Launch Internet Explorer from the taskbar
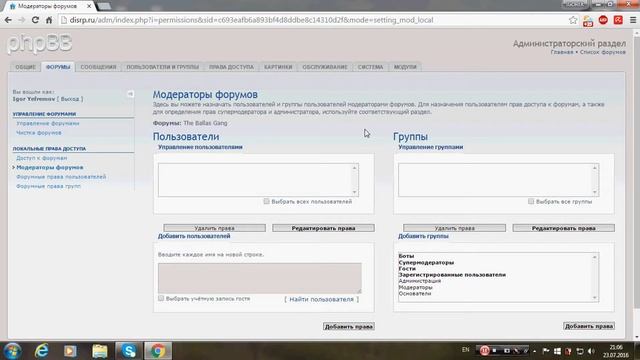The image size is (640, 360). [x=42, y=351]
